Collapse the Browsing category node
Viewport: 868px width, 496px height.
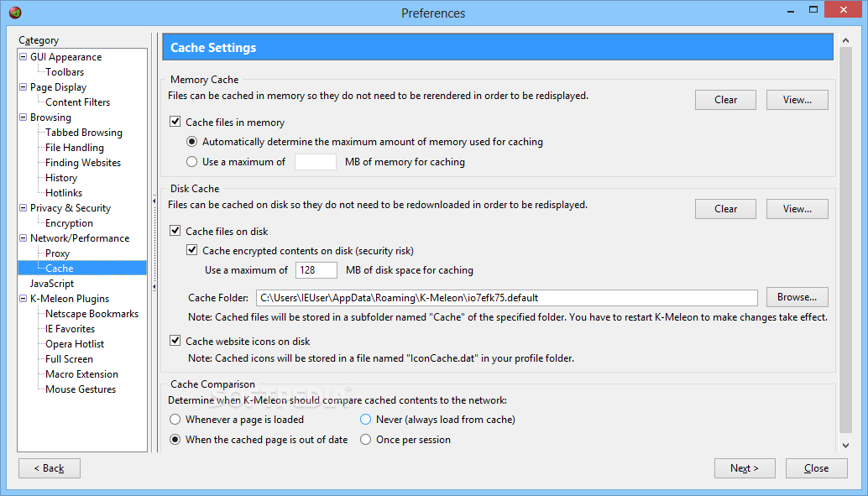[x=23, y=117]
